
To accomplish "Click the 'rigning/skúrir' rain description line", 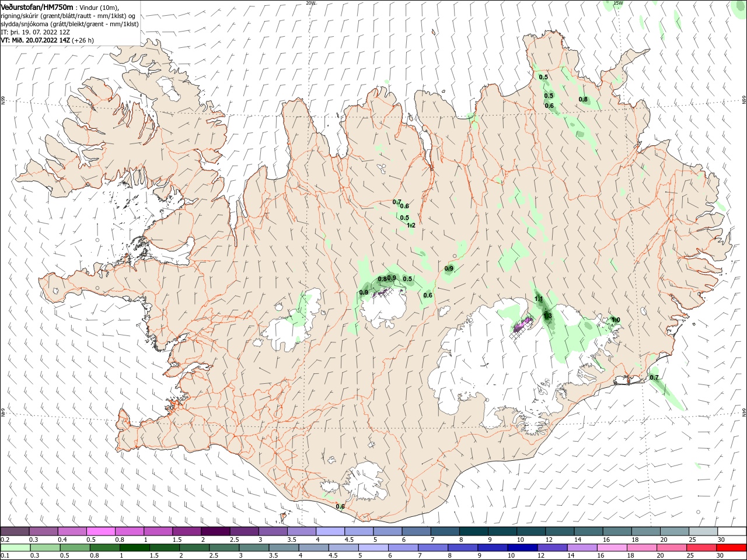I will [x=68, y=16].
